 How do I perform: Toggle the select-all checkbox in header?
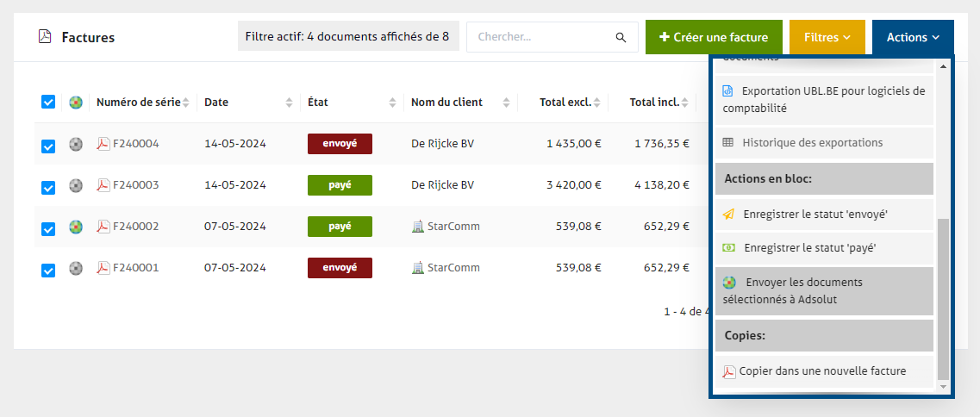pyautogui.click(x=48, y=103)
